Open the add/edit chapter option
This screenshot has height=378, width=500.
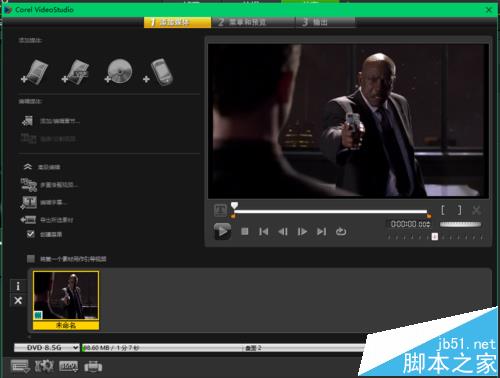pyautogui.click(x=51, y=121)
